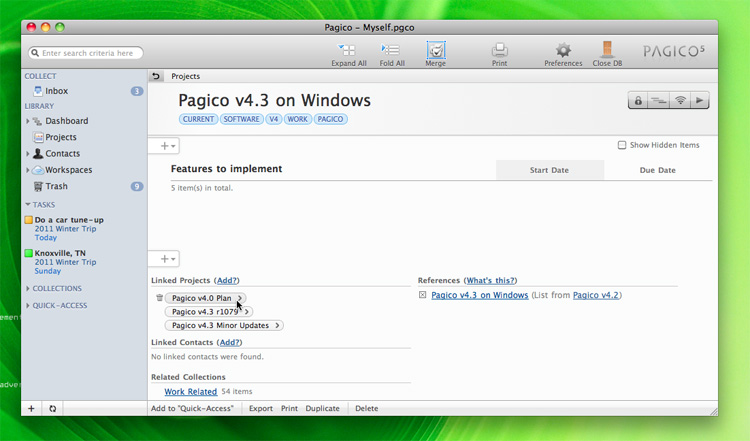Click the Features to implement list title

tap(226, 169)
